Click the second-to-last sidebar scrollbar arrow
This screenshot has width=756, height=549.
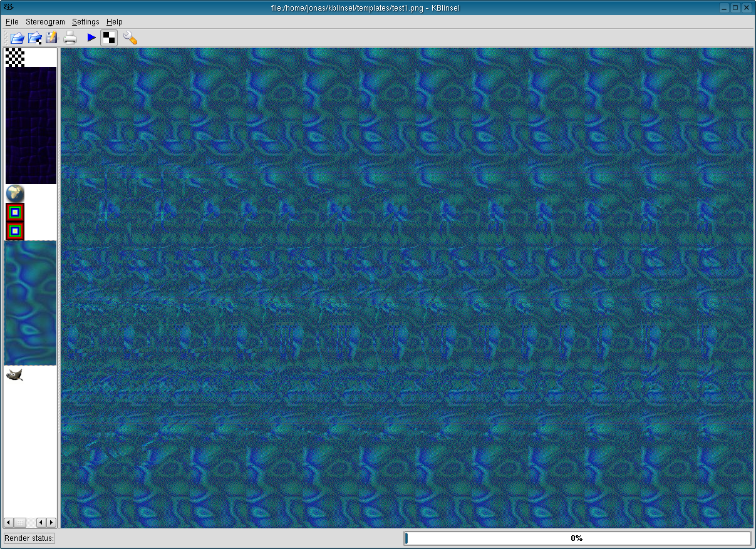click(41, 522)
